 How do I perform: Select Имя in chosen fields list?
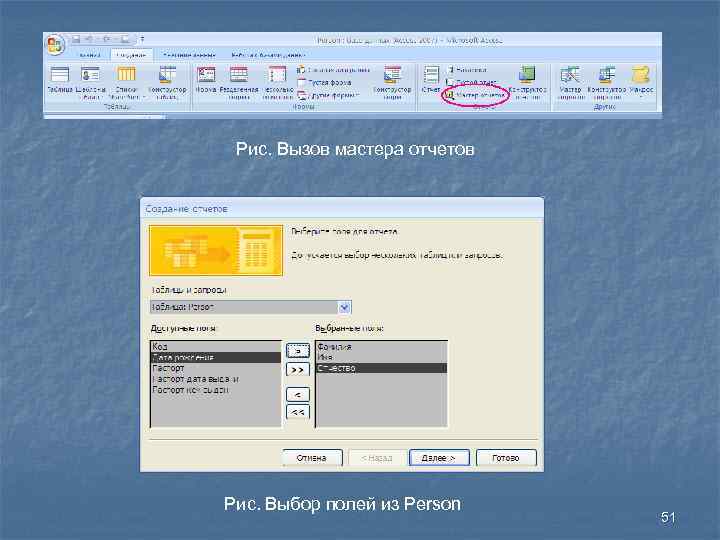[x=382, y=357]
